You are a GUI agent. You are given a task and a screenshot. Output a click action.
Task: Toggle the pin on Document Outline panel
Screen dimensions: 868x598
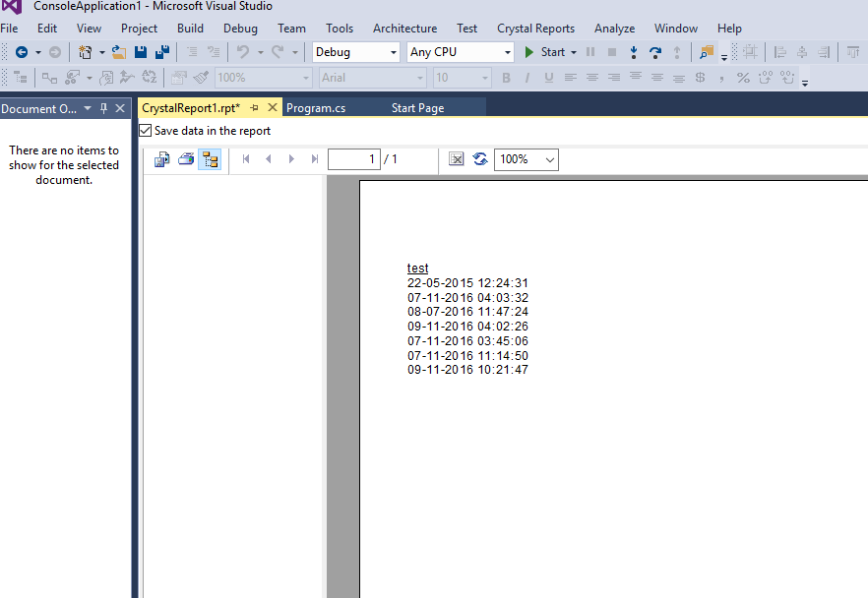(103, 108)
